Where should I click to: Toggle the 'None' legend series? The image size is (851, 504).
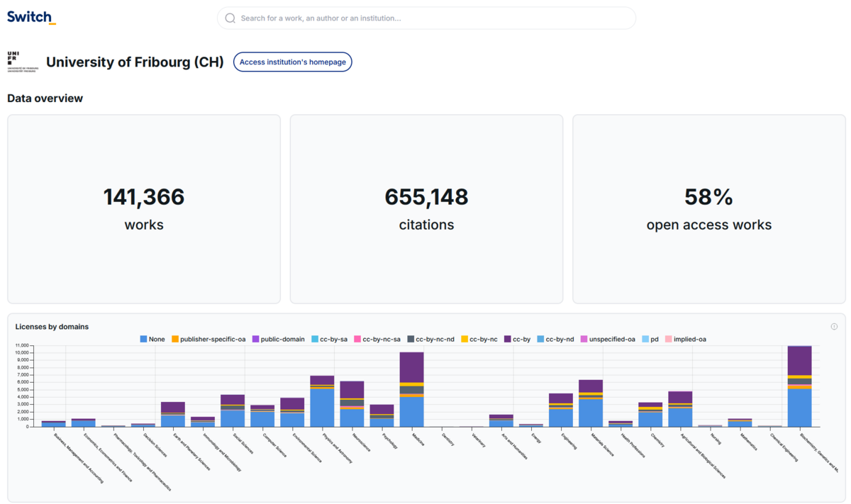[x=152, y=340]
